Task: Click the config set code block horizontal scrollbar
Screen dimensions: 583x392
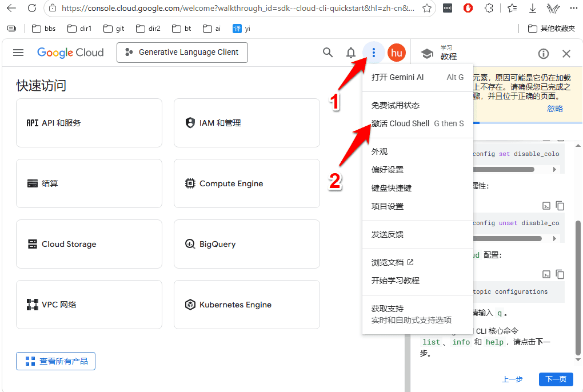Action: 504,170
